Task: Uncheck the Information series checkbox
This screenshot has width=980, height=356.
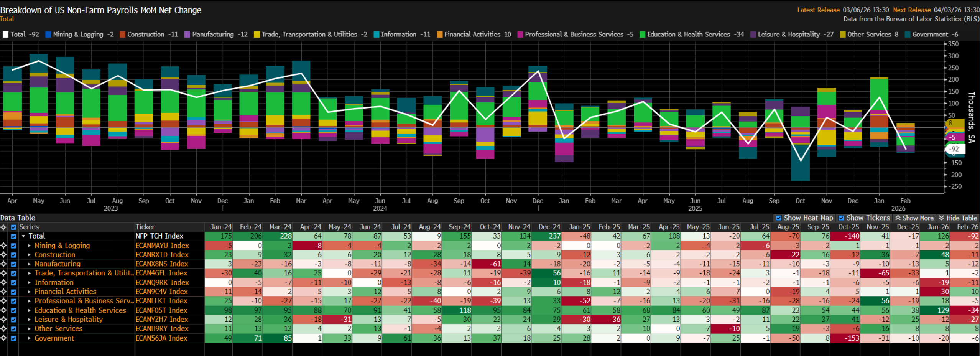Action: tap(13, 283)
